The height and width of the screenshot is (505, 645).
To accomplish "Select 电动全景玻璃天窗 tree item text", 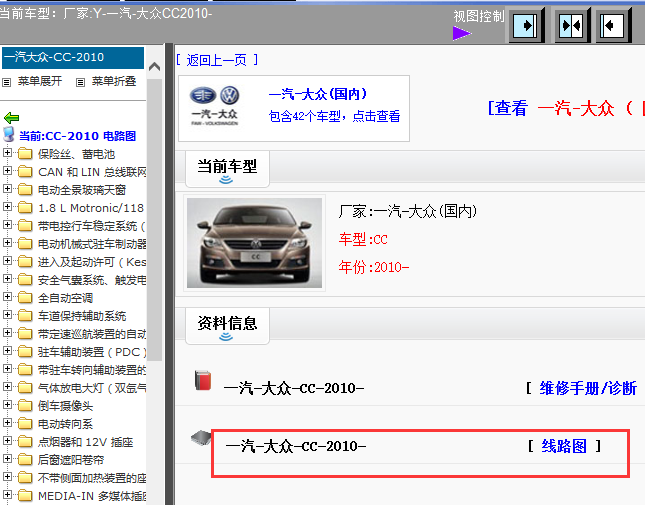I will tap(82, 190).
